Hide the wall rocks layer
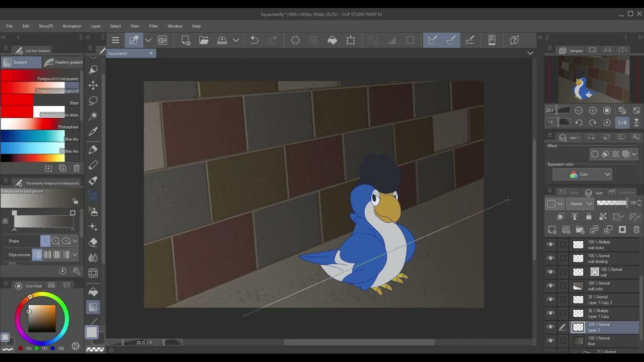Screen dimensions: 644x362 pyautogui.click(x=550, y=245)
